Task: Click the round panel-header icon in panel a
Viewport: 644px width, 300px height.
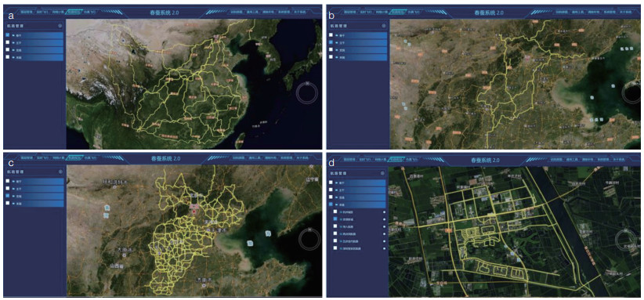Action: pyautogui.click(x=60, y=25)
